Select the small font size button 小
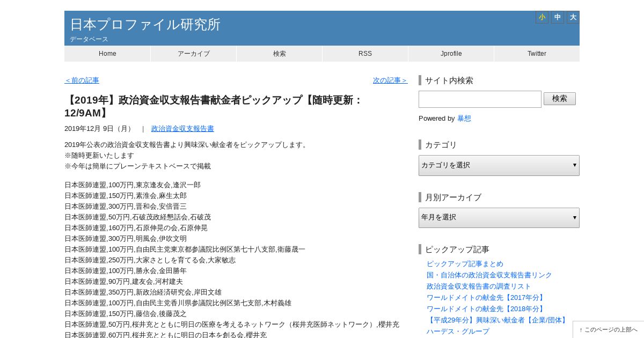 tap(542, 17)
